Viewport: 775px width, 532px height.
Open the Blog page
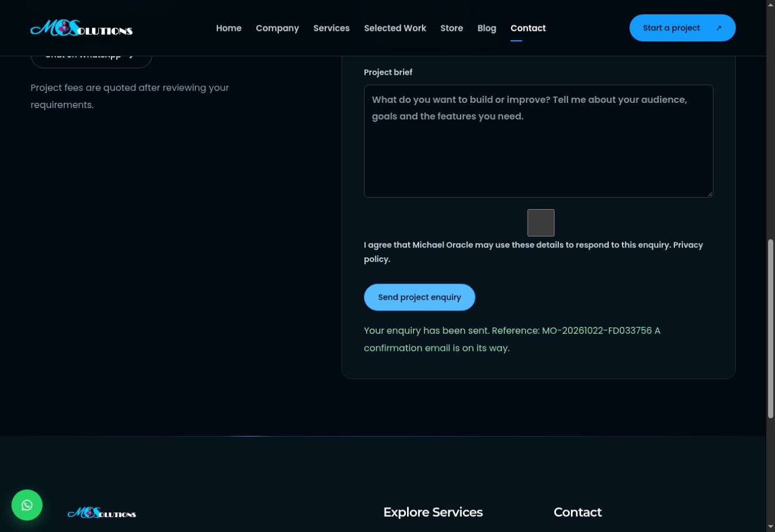tap(487, 28)
